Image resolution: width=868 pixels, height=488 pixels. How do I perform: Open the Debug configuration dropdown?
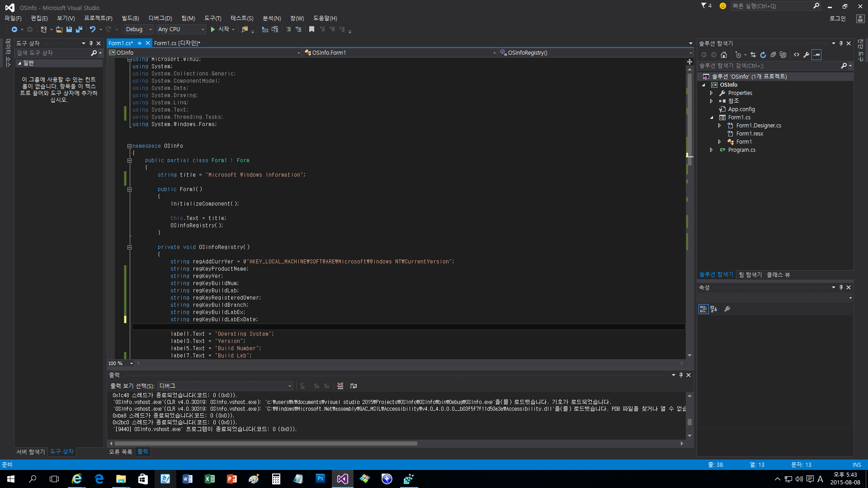(139, 29)
